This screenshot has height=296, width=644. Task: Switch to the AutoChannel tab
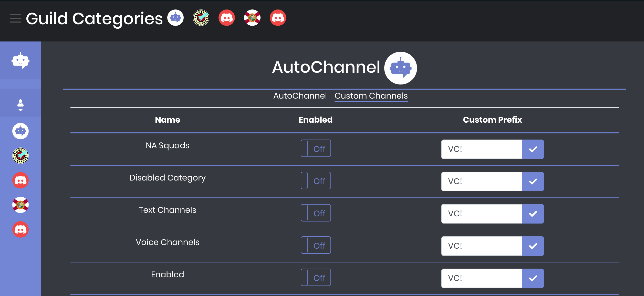click(300, 96)
